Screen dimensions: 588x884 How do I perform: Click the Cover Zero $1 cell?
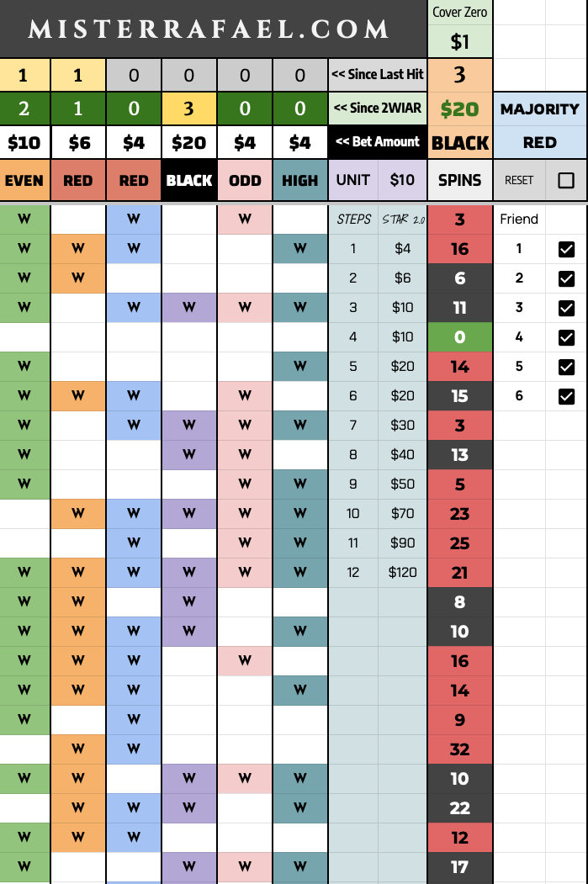point(459,41)
